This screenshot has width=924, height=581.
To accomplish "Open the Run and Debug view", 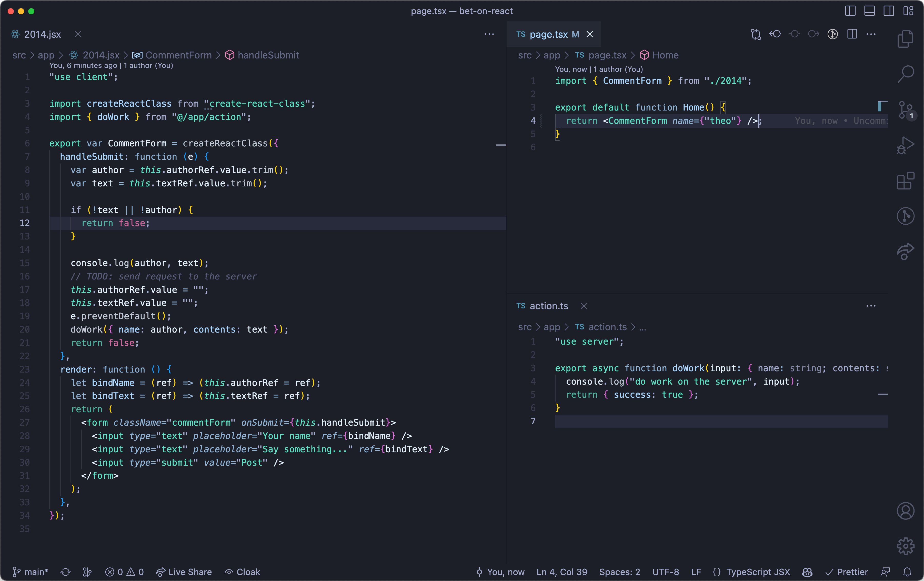I will click(905, 145).
